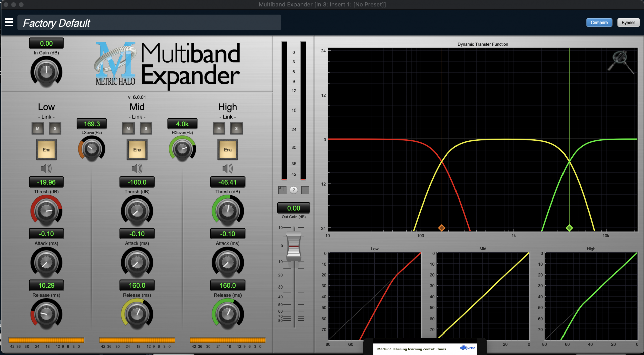This screenshot has height=355, width=644.
Task: Click the LXover frequency knob
Action: coord(92,149)
